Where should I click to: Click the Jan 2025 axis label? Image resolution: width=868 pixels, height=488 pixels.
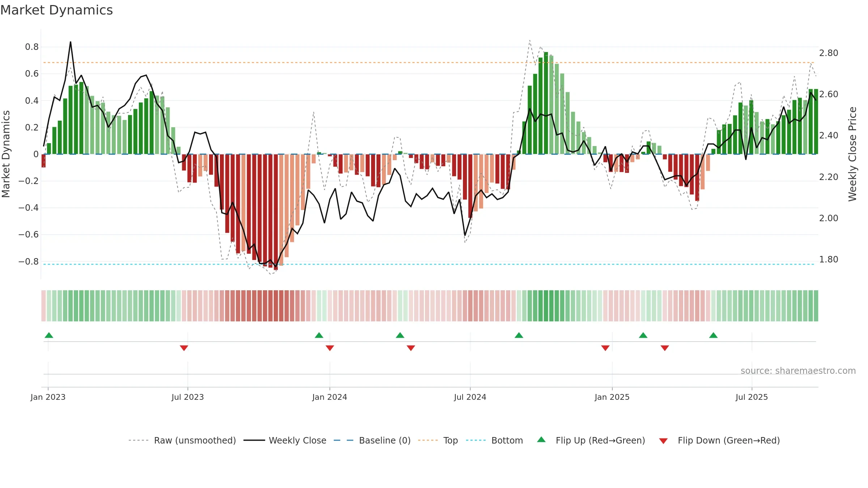(612, 397)
